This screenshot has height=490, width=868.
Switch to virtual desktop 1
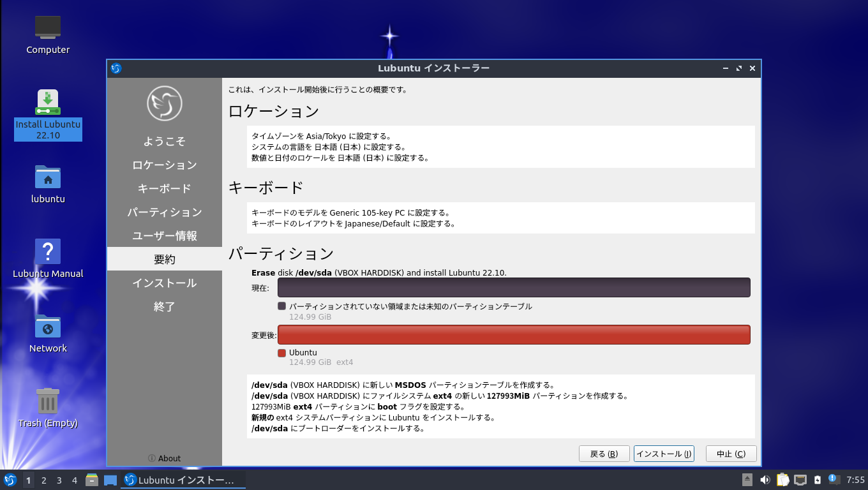pos(28,480)
